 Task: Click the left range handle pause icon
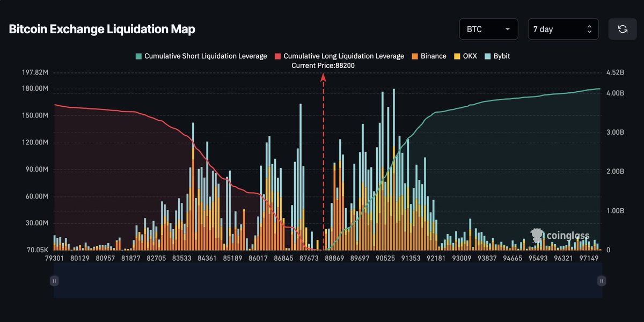(54, 281)
